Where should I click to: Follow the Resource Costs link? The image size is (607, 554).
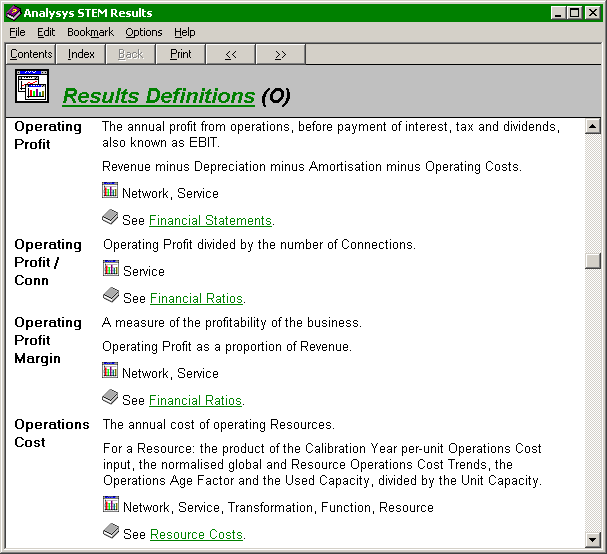196,534
